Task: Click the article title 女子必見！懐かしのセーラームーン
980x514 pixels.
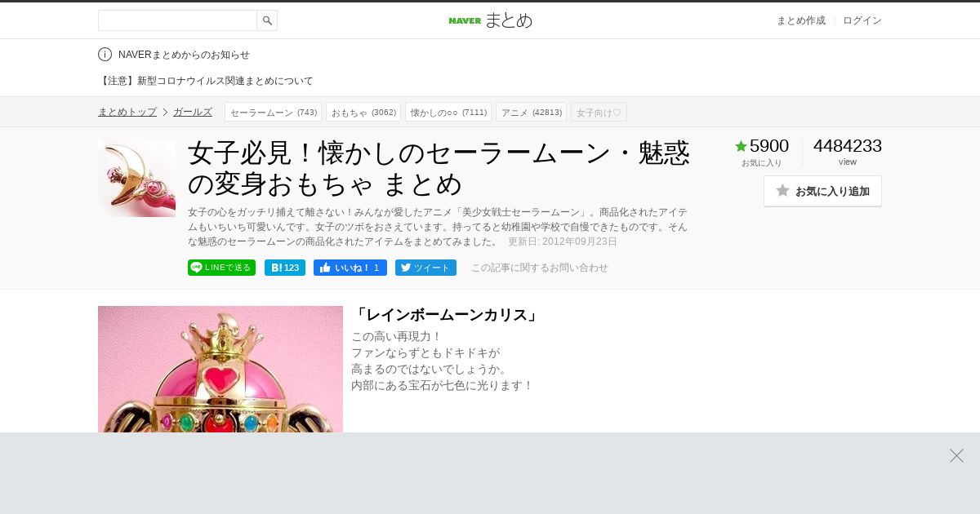Action: click(439, 169)
